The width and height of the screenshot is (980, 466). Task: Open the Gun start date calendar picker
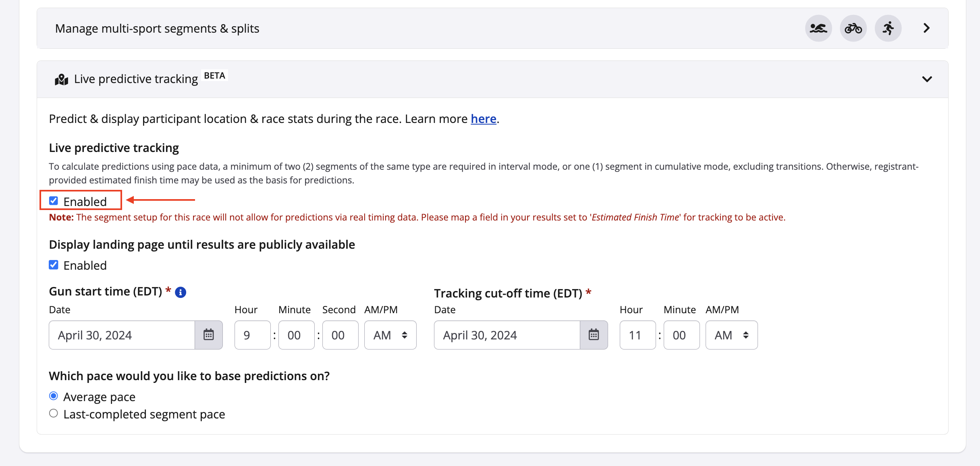coord(208,335)
